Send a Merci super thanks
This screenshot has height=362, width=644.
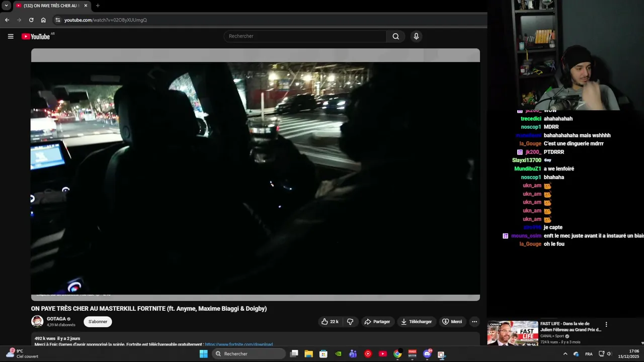point(452,322)
